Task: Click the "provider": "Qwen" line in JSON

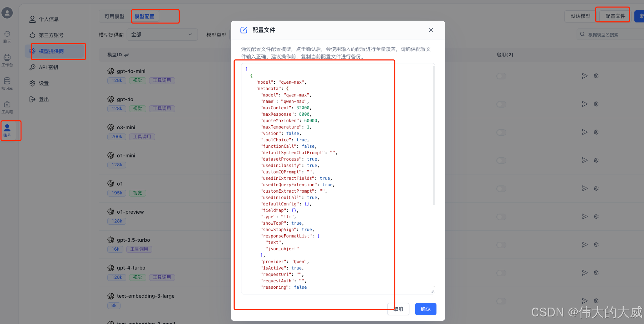Action: coord(285,262)
